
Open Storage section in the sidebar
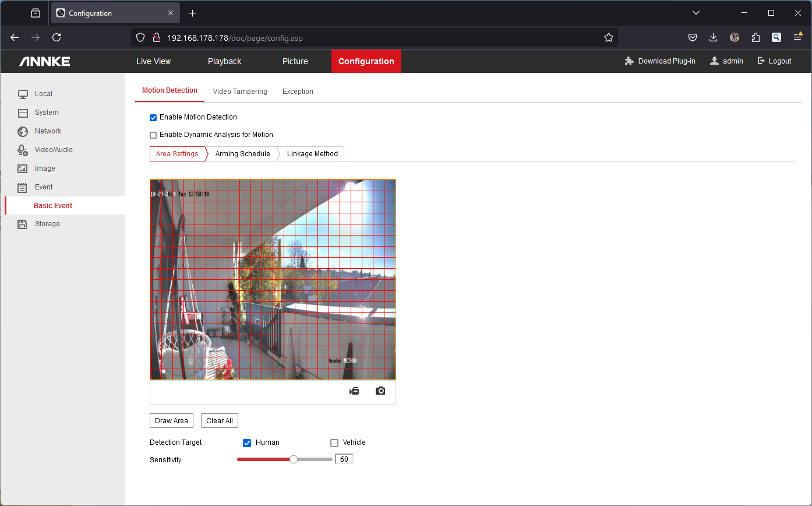(x=47, y=224)
